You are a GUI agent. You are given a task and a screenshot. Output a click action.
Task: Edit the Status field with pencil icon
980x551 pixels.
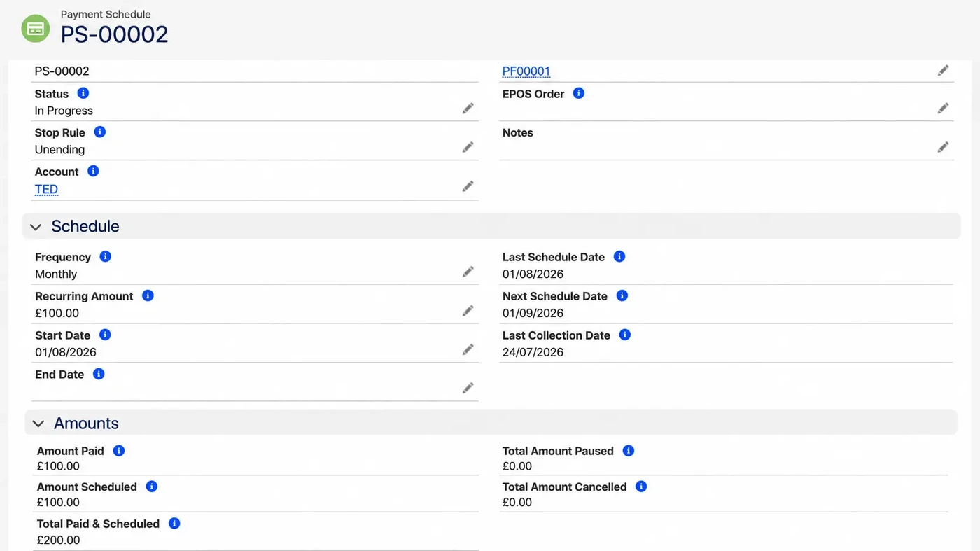(468, 109)
